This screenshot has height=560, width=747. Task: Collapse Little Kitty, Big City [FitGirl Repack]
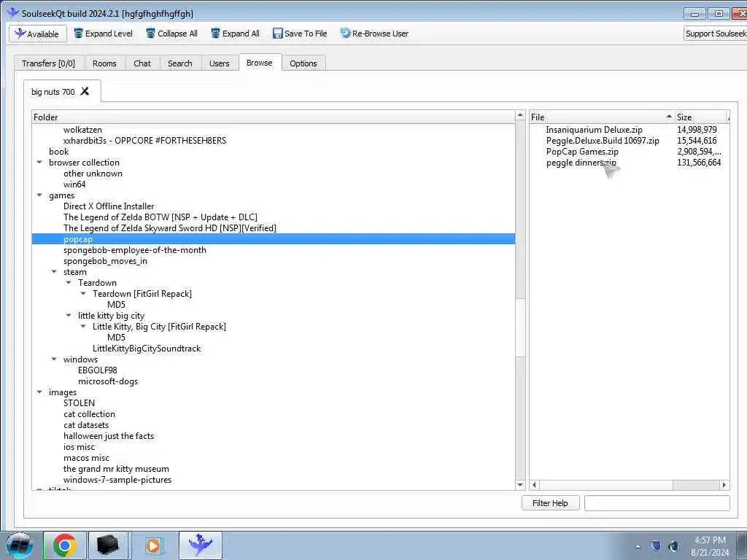click(83, 327)
